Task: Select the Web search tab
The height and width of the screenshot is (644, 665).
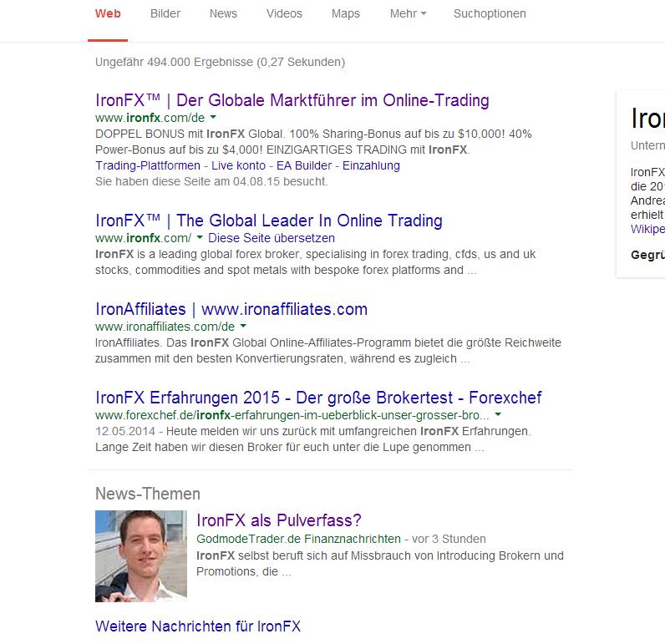Action: (x=108, y=13)
